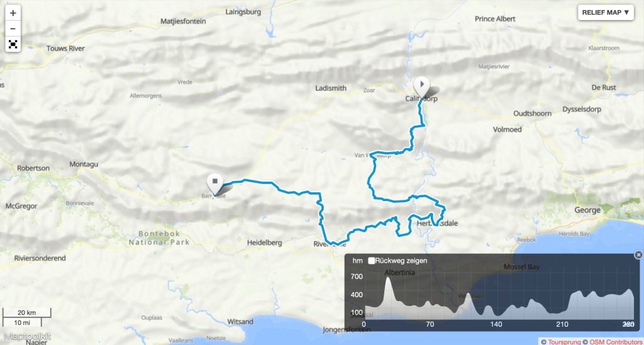Image resolution: width=644 pixels, height=345 pixels.
Task: Click the 70 km mark on the profile
Action: 430,324
